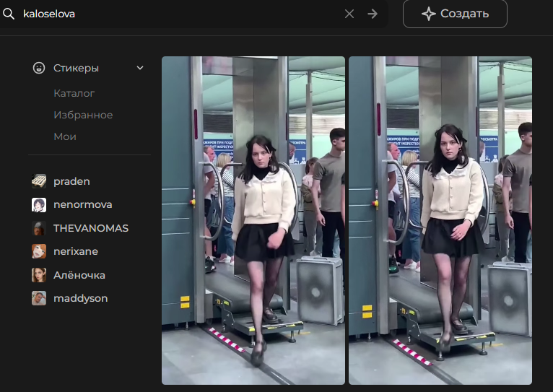Open nenormova sticker pack avatar

[39, 205]
